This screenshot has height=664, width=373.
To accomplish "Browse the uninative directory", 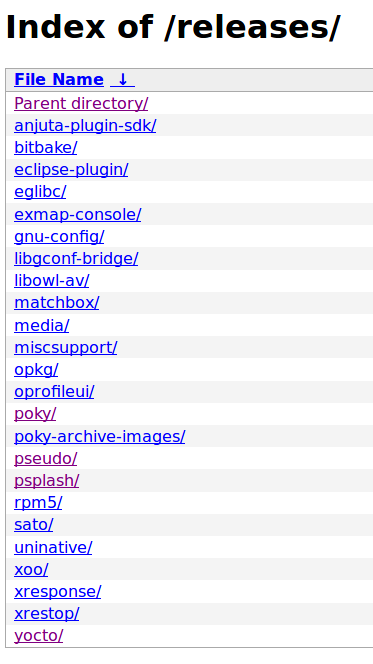I will coord(53,547).
